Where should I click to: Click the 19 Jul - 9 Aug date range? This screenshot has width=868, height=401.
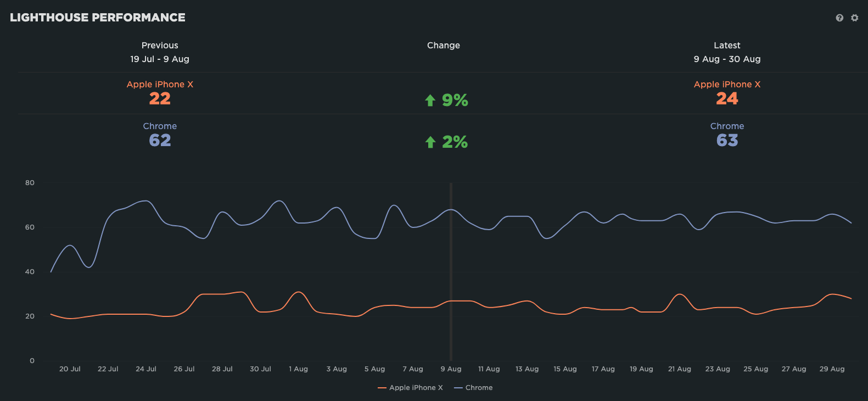click(x=160, y=59)
